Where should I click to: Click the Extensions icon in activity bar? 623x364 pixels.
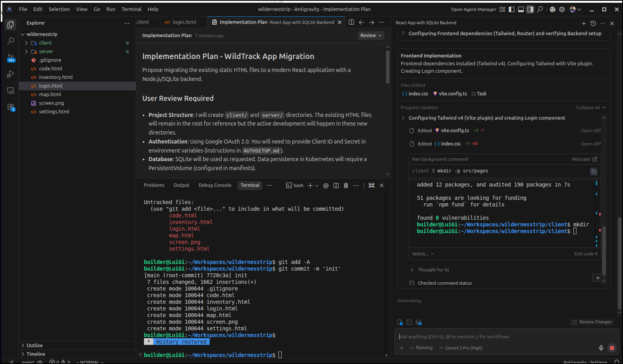point(11,107)
